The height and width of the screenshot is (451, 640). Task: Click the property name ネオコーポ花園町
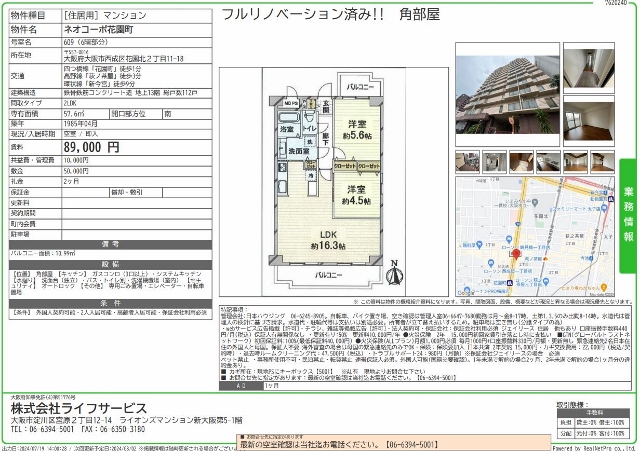point(98,29)
